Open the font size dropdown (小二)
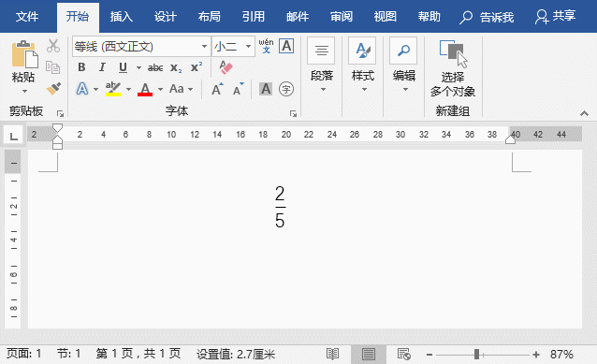 click(x=249, y=47)
